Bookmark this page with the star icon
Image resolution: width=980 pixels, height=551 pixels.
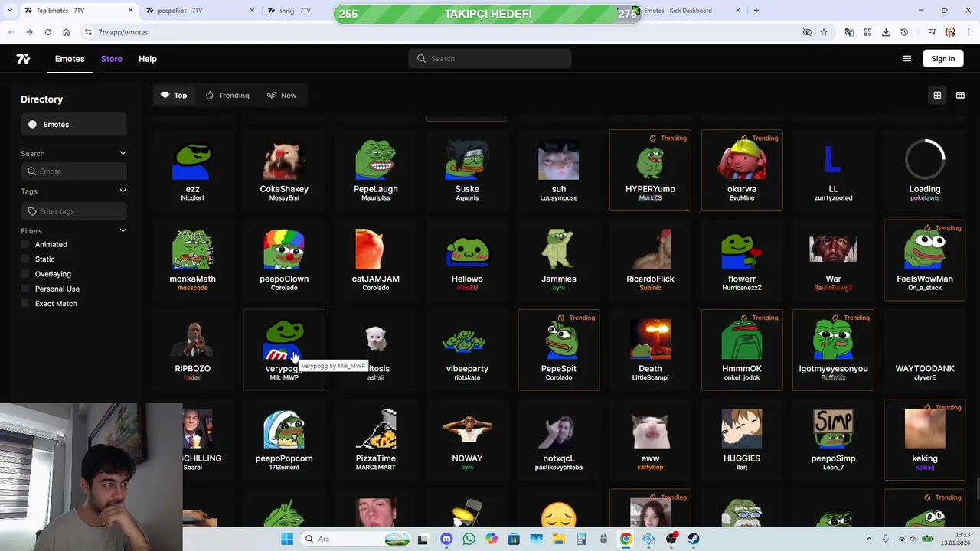[x=824, y=32]
